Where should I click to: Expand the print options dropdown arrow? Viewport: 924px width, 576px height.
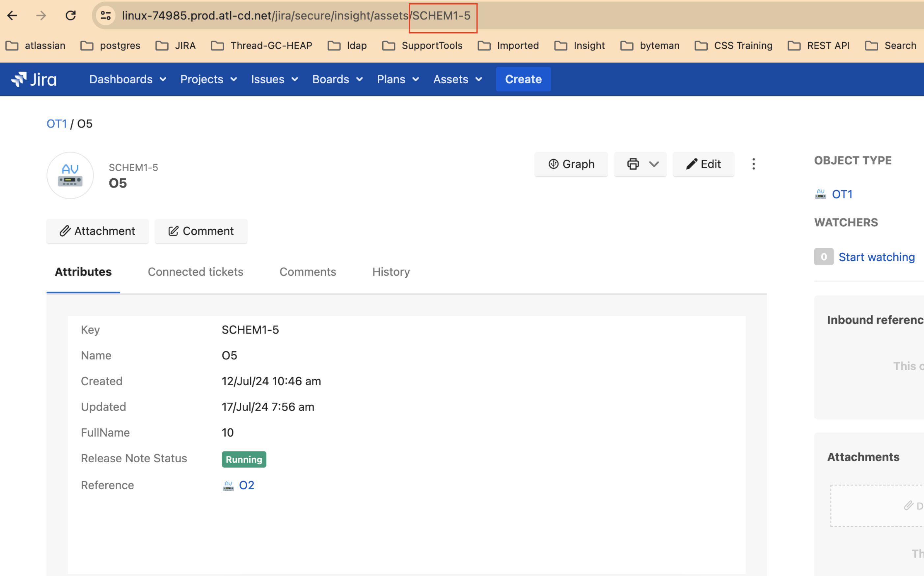pyautogui.click(x=654, y=164)
